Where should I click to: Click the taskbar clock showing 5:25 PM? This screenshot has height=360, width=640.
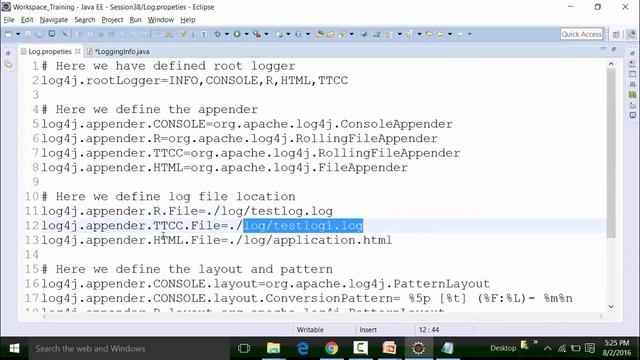click(617, 348)
